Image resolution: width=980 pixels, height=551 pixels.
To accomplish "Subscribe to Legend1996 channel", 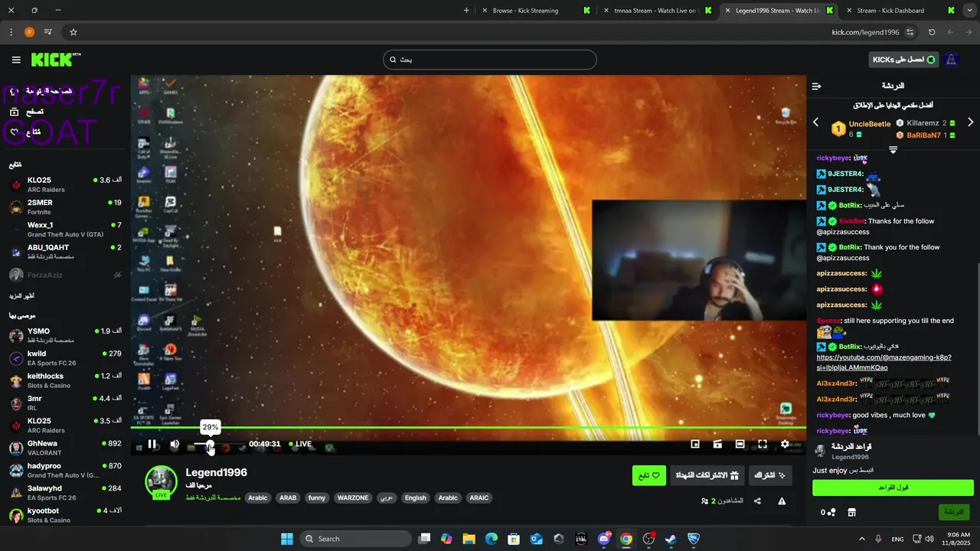I will click(769, 475).
